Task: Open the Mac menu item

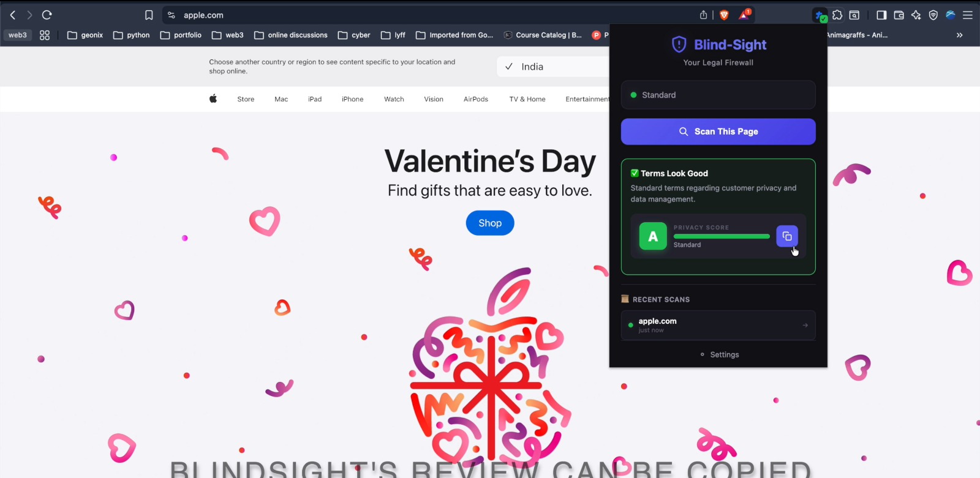Action: click(x=281, y=99)
